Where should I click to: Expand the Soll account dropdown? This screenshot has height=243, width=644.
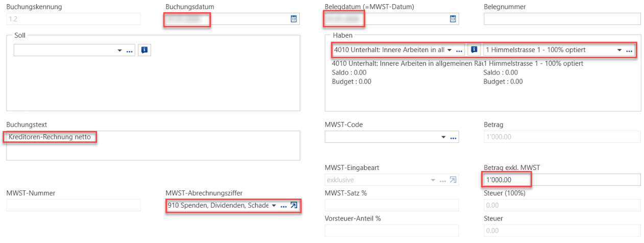coord(120,51)
